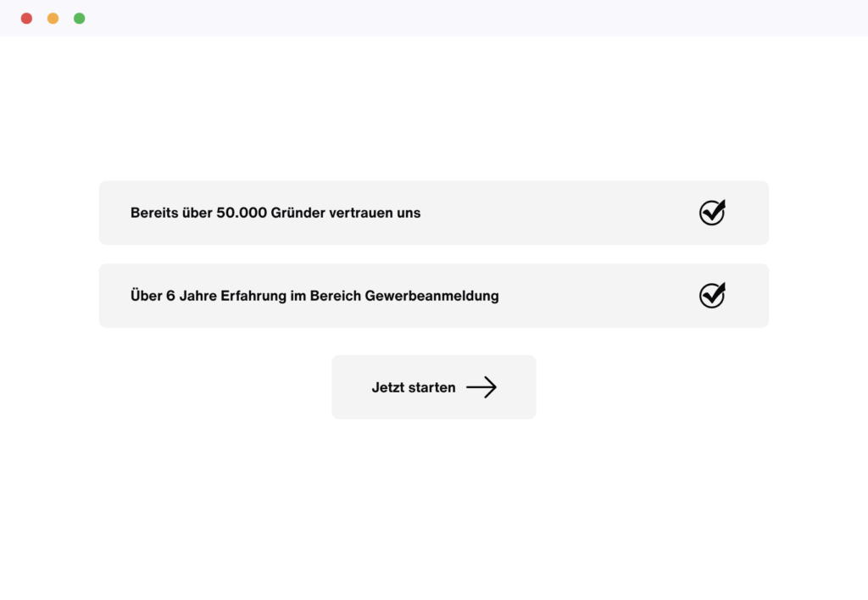Click the yellow minimize dot in title bar

[x=53, y=19]
